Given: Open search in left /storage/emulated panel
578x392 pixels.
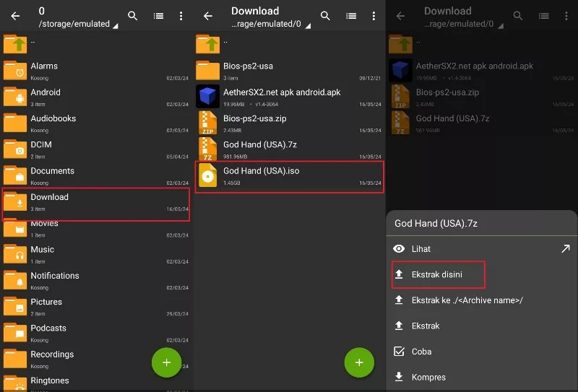Looking at the screenshot, I should coord(133,16).
